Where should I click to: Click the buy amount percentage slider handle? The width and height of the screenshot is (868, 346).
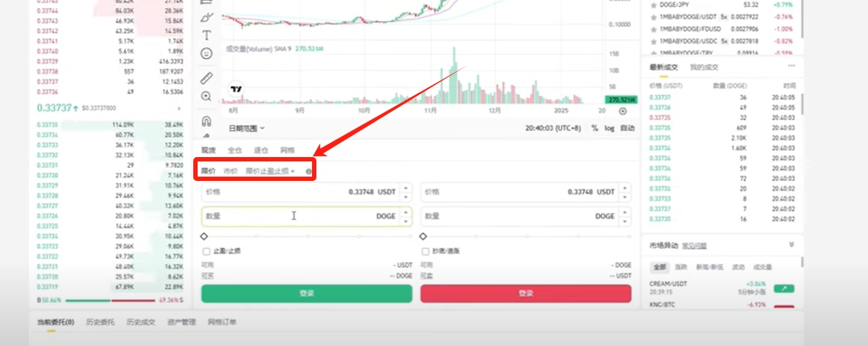coord(204,237)
